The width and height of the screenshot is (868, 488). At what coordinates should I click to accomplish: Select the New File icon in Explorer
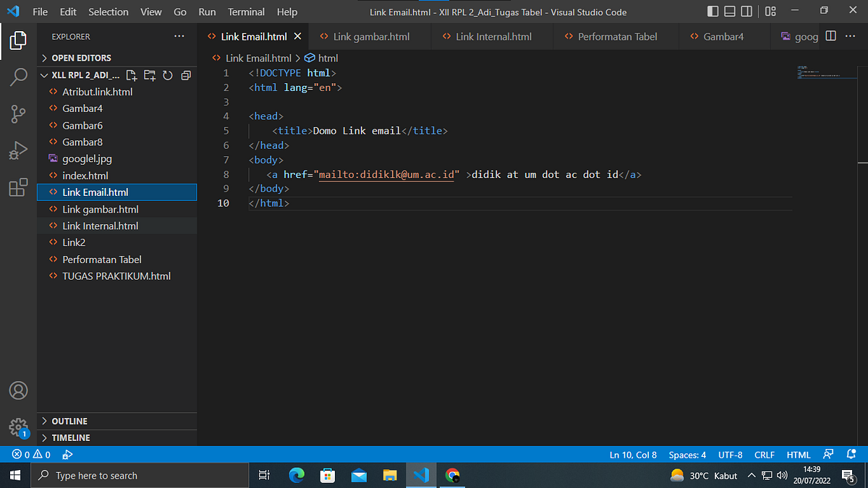tap(132, 74)
